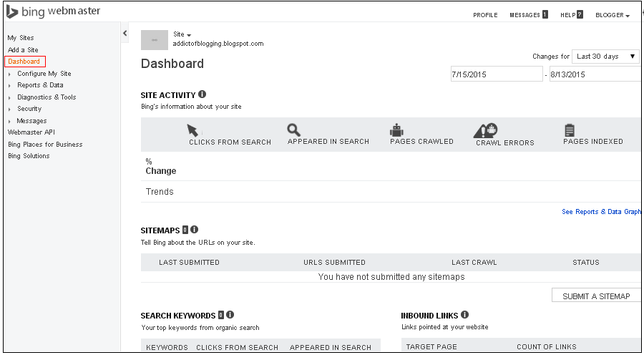Open the Last 30 days dropdown
The height and width of the screenshot is (355, 644).
tap(605, 57)
